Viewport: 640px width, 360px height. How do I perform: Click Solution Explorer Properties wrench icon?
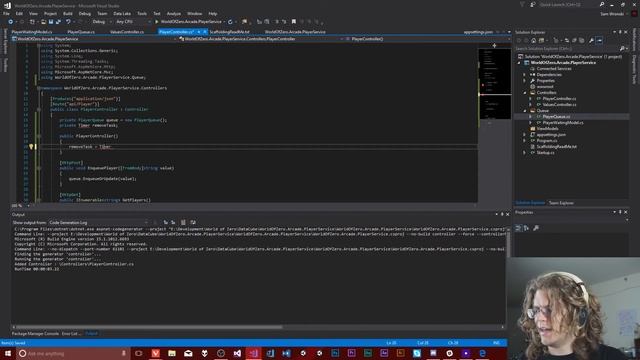click(591, 40)
